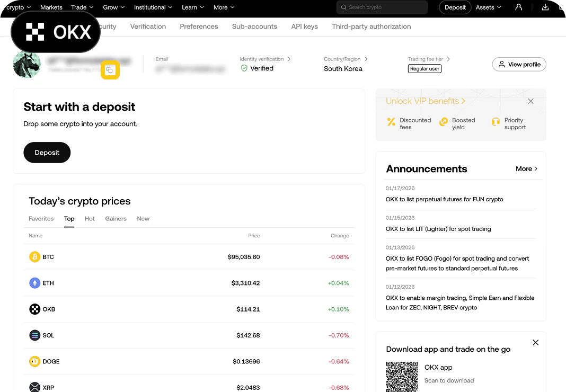
Task: Open ZEC, NIGHT, BREV margin trading announcement
Action: [460, 303]
